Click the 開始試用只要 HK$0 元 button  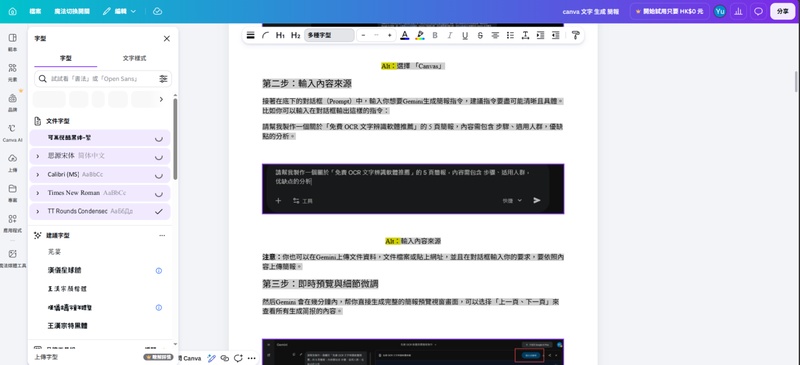tap(669, 11)
